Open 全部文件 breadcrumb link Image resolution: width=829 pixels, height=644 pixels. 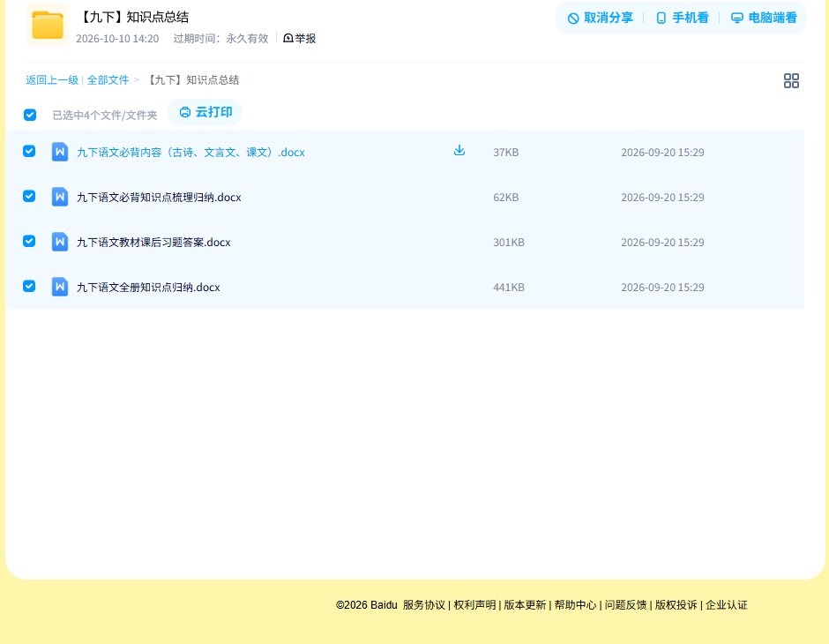coord(108,80)
